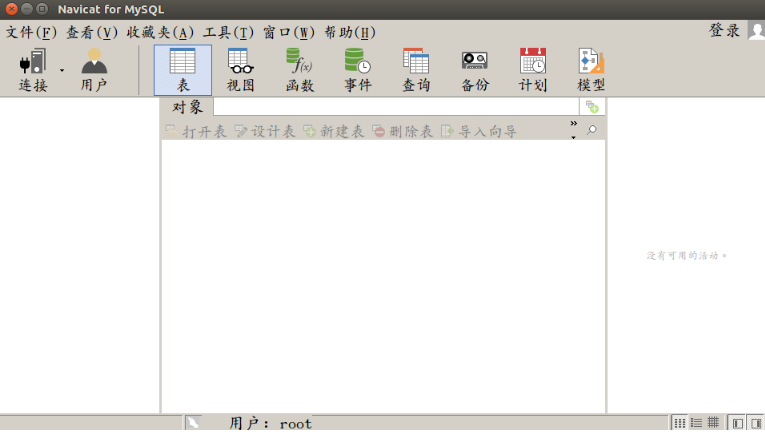765x432 pixels.
Task: Click the status bar connection icon
Action: tap(193, 423)
